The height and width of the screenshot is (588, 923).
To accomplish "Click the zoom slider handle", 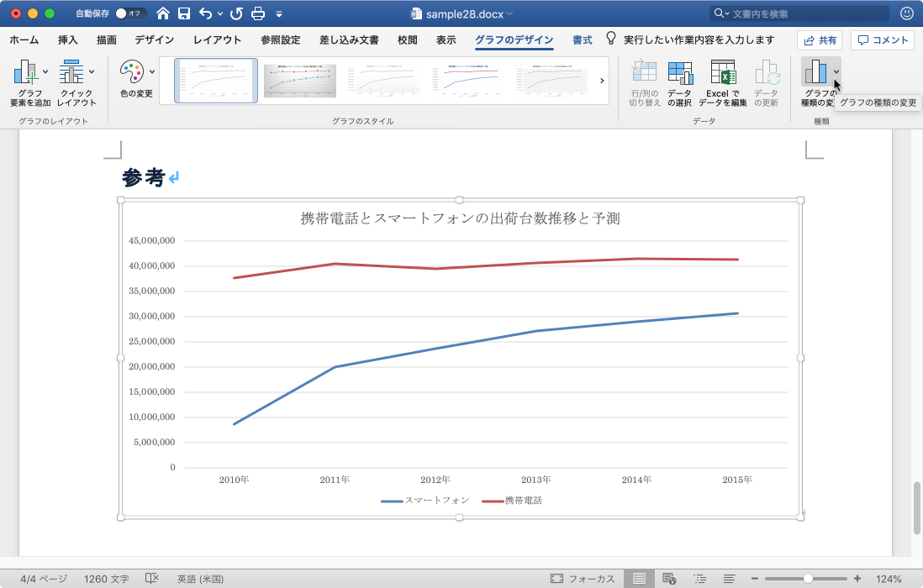I will (x=808, y=579).
